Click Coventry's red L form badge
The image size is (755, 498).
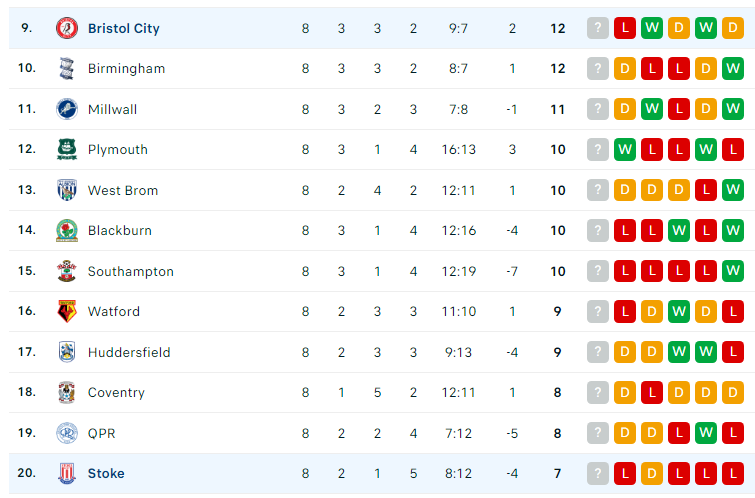click(x=651, y=392)
